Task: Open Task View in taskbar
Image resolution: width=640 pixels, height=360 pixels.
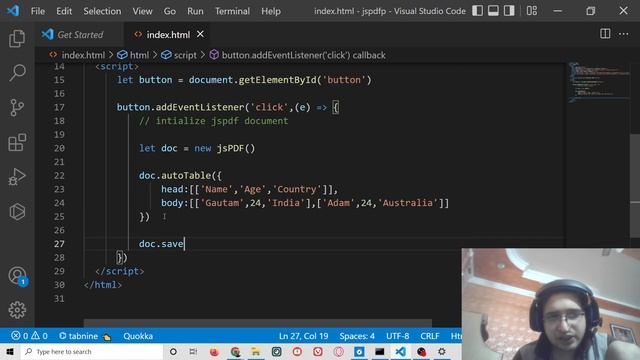Action: coord(193,351)
